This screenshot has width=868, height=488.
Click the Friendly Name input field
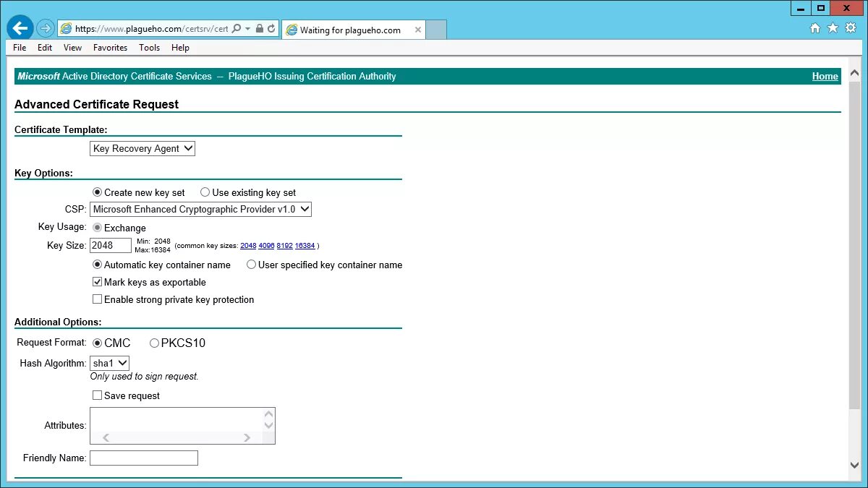(144, 458)
